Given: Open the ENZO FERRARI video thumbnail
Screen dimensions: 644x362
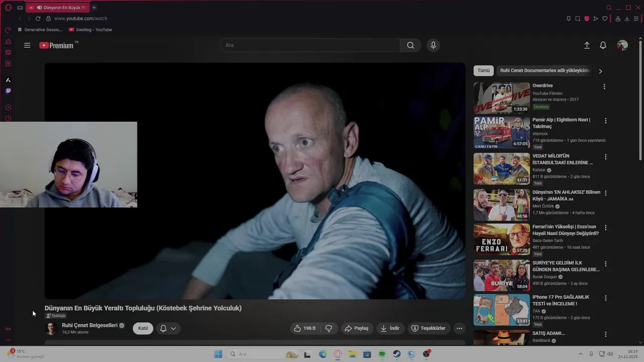Looking at the screenshot, I should (502, 239).
